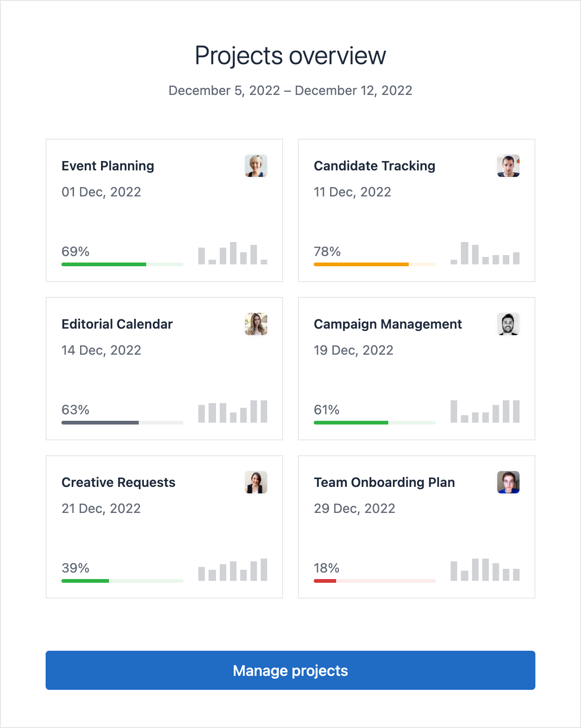
Task: Click the Editorial Calendar owner avatar
Action: (x=257, y=324)
